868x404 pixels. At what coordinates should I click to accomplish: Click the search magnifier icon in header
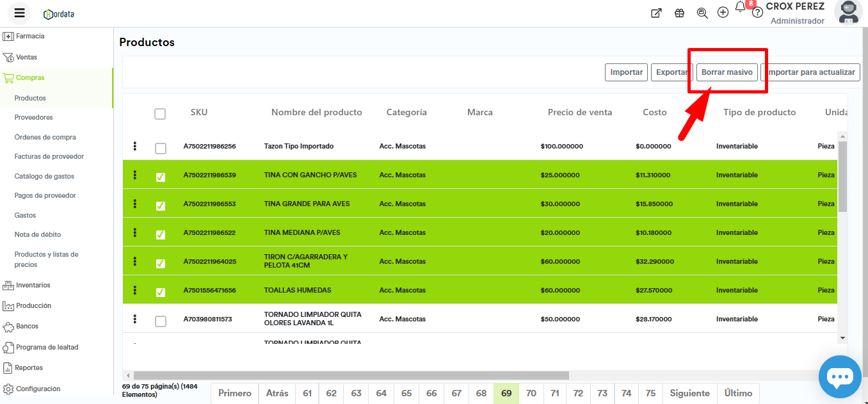702,13
